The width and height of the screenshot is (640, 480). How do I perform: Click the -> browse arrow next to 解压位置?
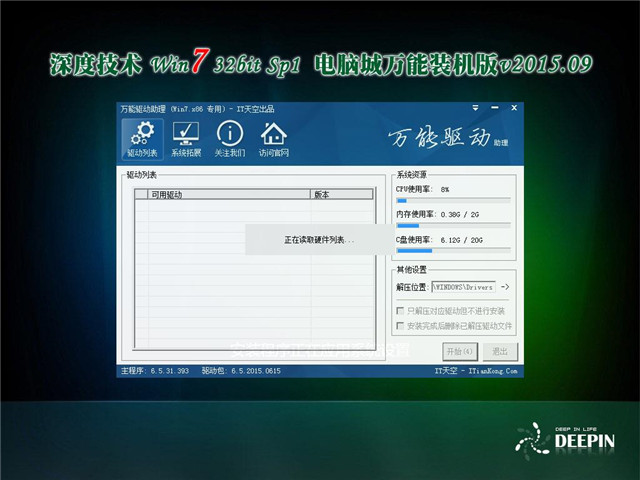click(x=505, y=287)
